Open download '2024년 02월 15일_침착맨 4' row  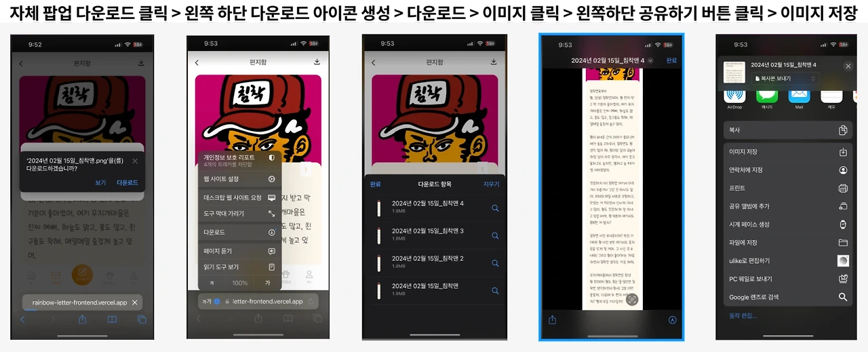click(x=434, y=208)
